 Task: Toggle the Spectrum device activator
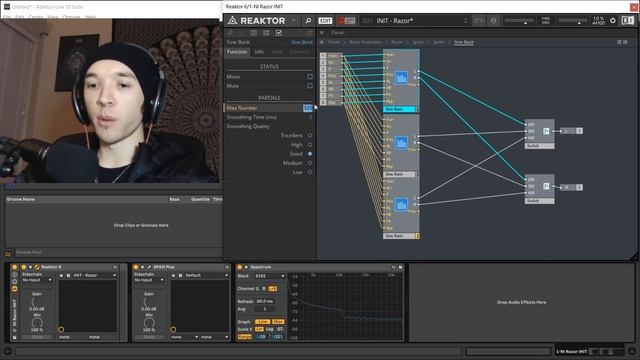(x=240, y=267)
